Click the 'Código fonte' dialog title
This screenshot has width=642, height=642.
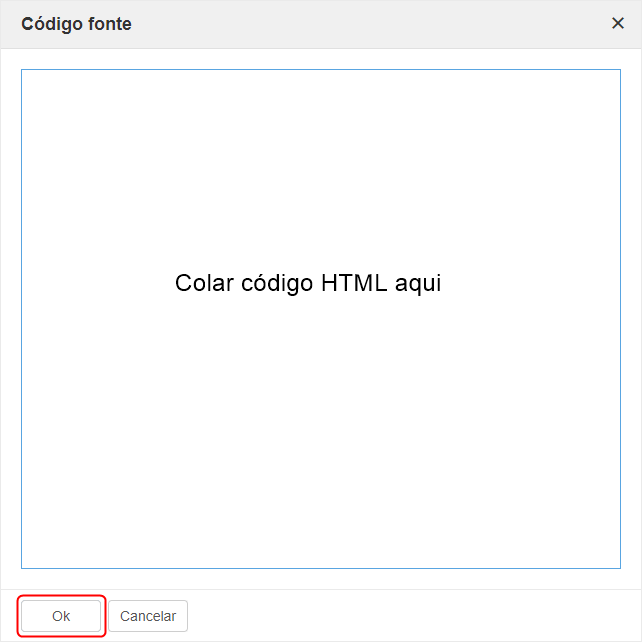tap(77, 24)
